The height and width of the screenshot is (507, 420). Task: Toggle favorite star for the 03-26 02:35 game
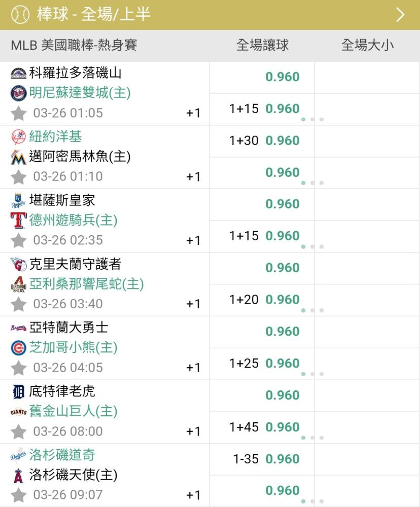[x=19, y=240]
